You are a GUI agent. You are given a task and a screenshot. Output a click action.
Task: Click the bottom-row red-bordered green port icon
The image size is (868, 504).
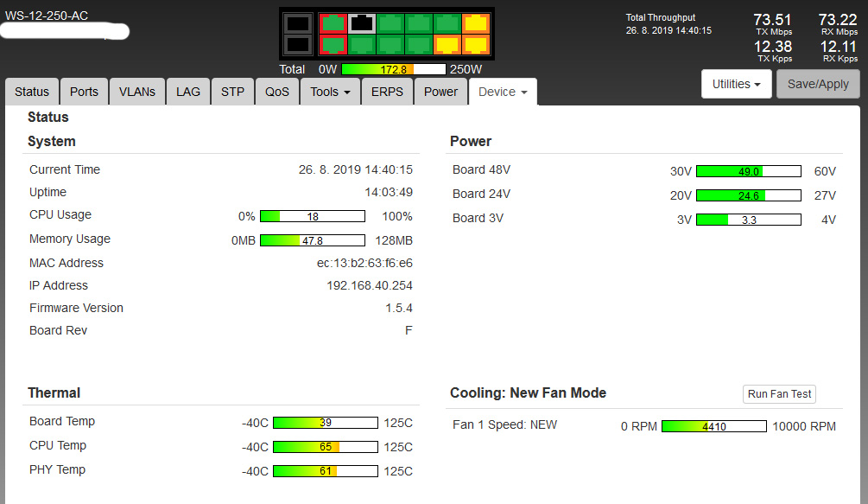(x=333, y=43)
